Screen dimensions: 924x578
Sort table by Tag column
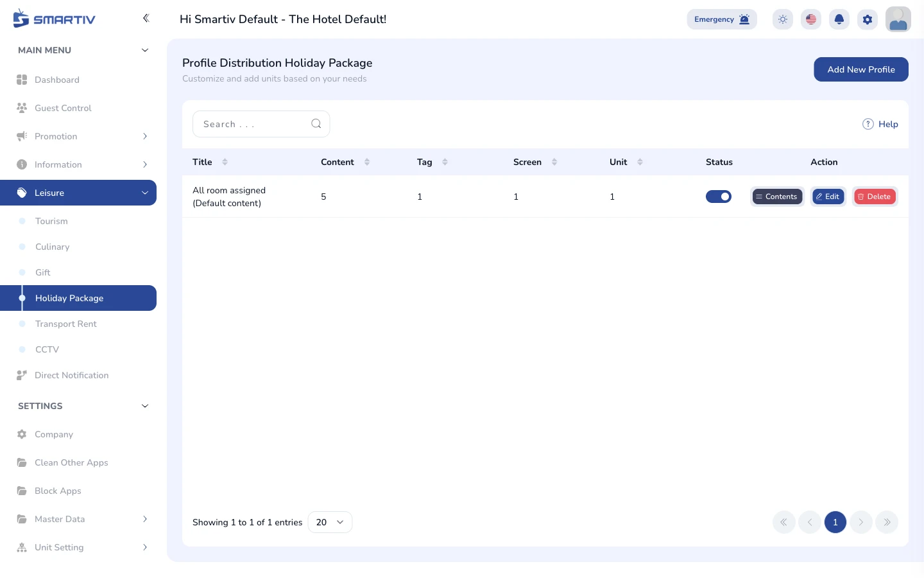[x=445, y=162]
